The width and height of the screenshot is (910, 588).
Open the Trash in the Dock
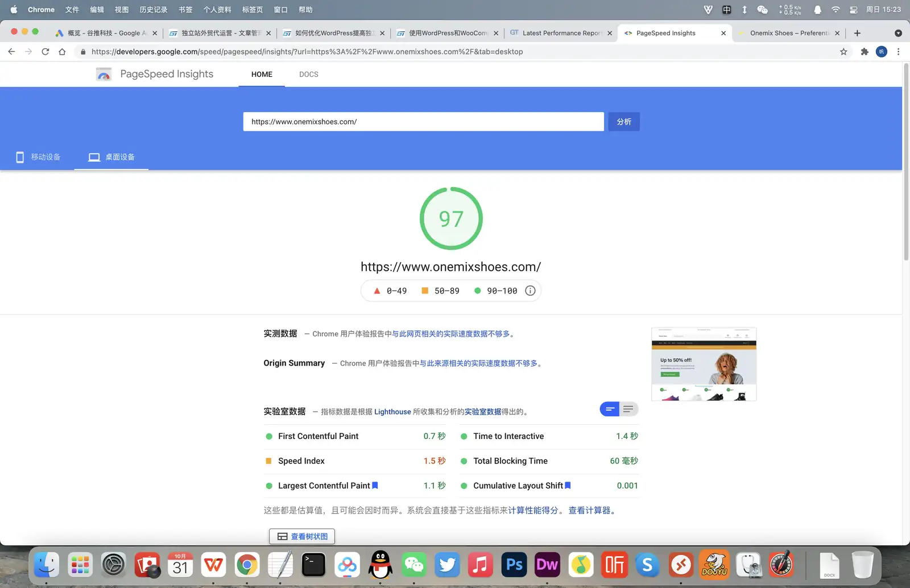click(863, 565)
